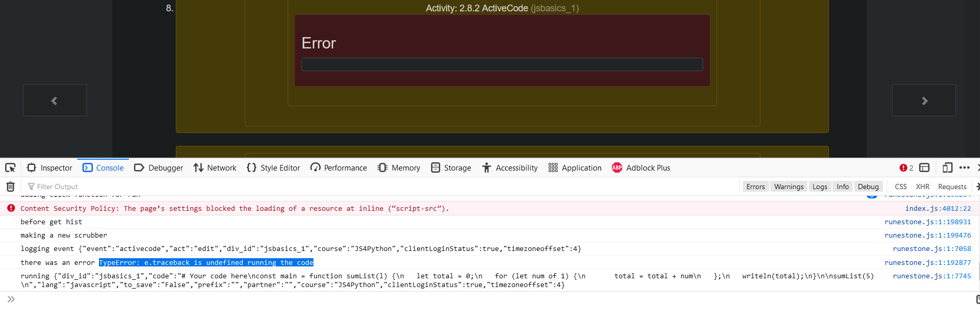Toggle the Warnings filter

coord(789,187)
